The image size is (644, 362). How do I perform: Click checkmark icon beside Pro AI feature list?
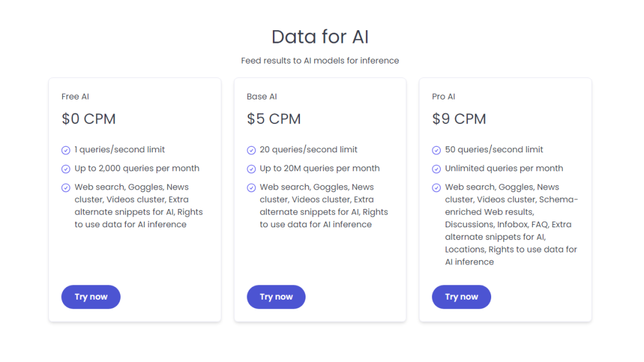tap(436, 188)
